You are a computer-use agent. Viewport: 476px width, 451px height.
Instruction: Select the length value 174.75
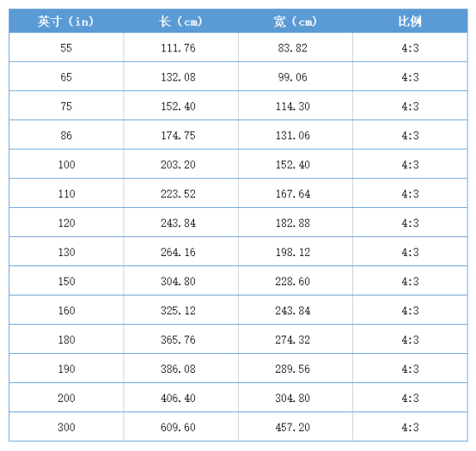point(178,136)
